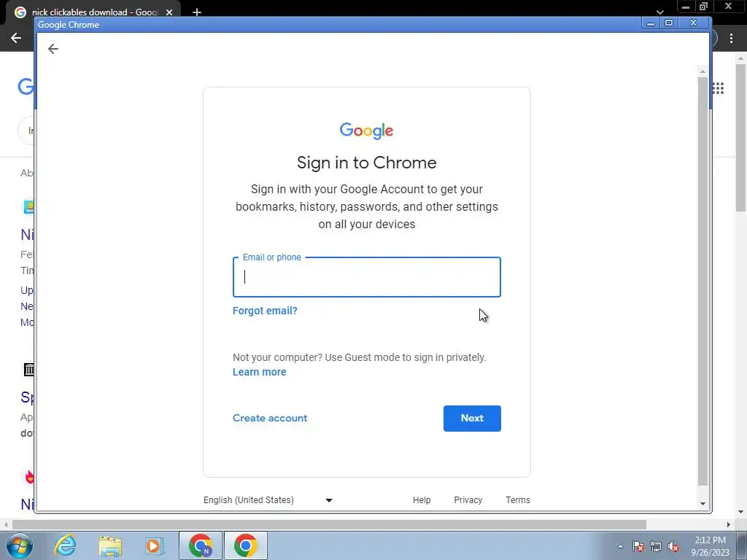Open the Google apps grid icon

coord(718,88)
